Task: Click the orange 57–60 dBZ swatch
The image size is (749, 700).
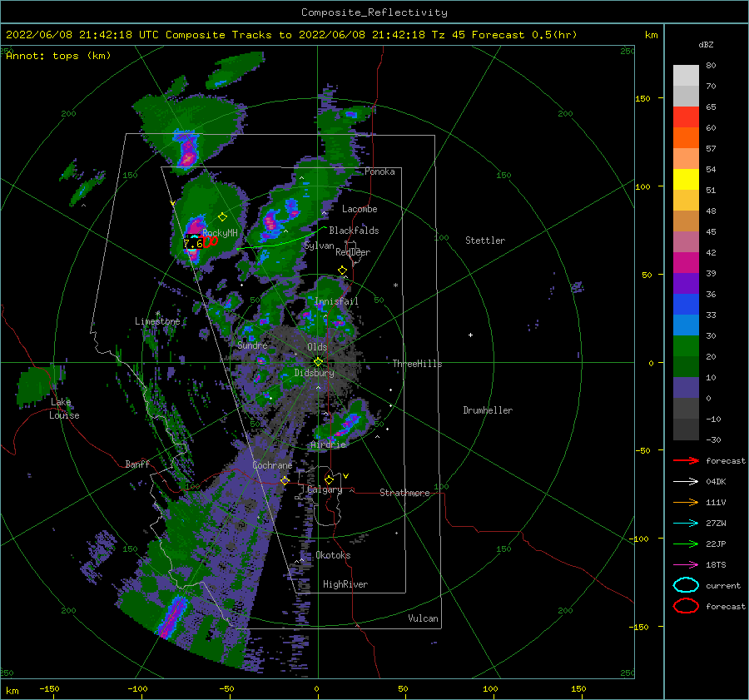Action: [x=686, y=138]
